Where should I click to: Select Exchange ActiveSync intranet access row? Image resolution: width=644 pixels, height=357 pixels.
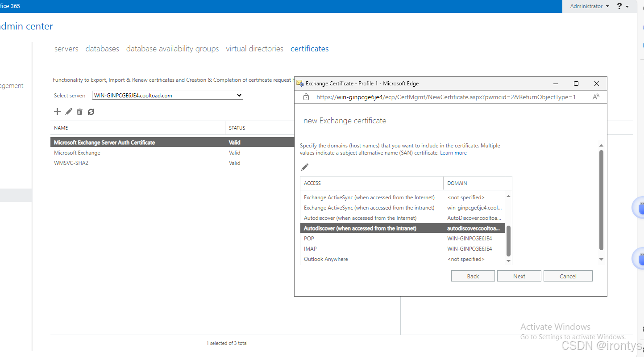403,208
